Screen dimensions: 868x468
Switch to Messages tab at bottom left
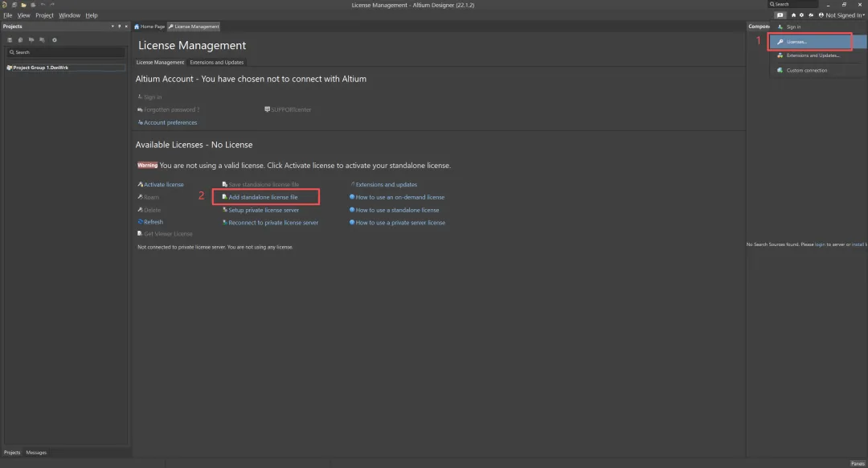36,453
